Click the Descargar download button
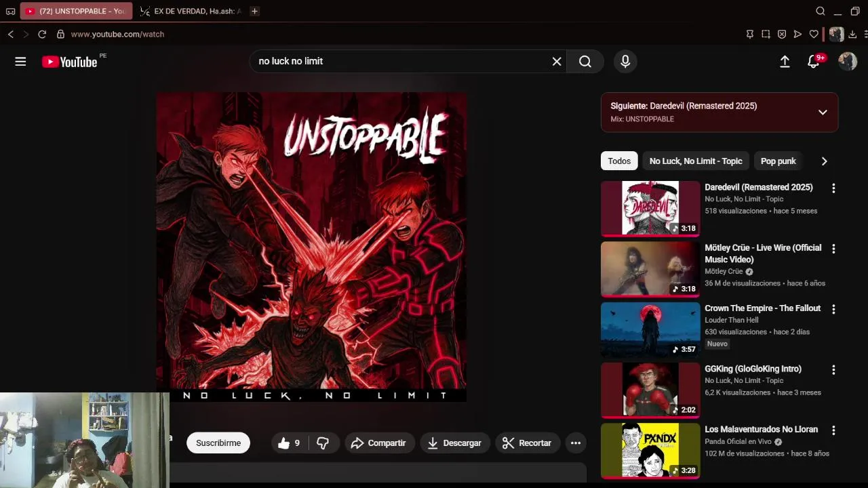This screenshot has width=868, height=488. pyautogui.click(x=454, y=443)
